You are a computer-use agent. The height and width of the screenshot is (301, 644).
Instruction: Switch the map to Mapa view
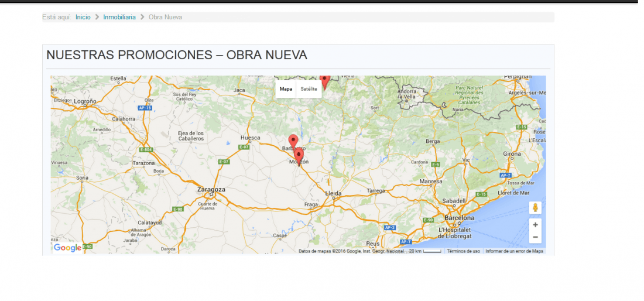(286, 89)
